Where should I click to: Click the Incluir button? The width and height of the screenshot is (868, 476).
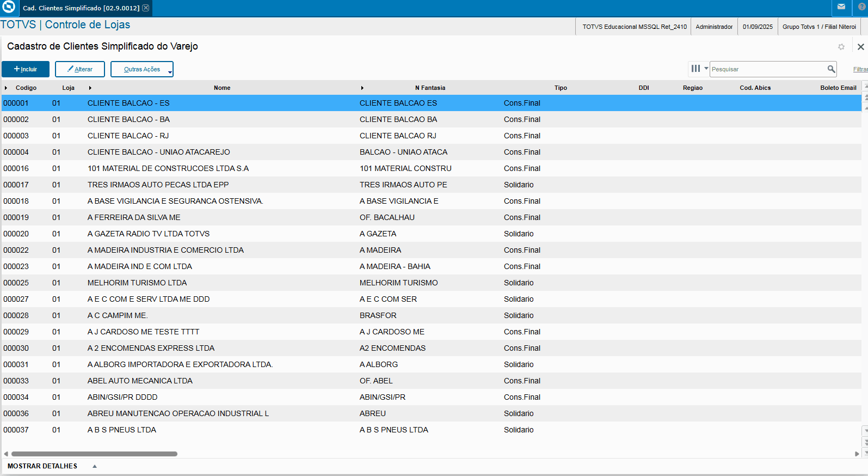point(26,69)
